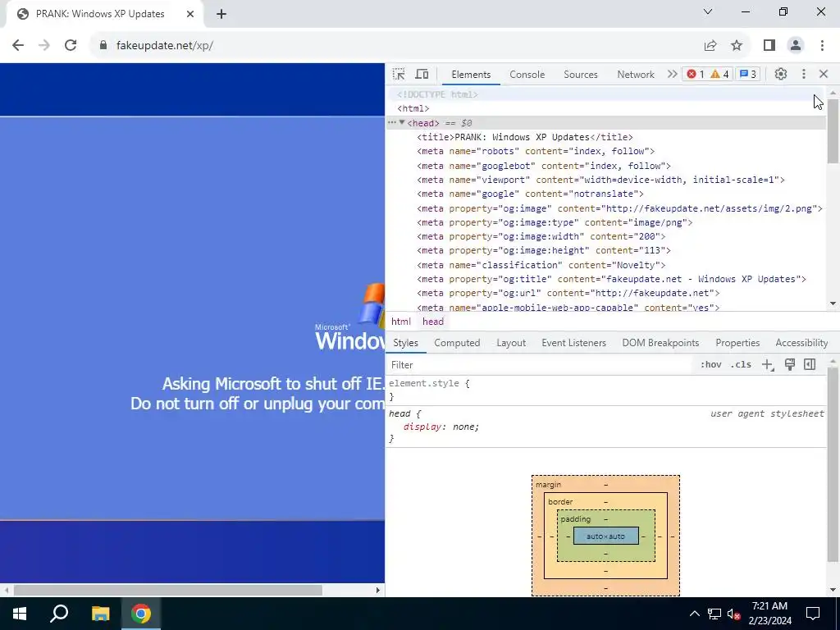Select the meta viewport line

600,180
